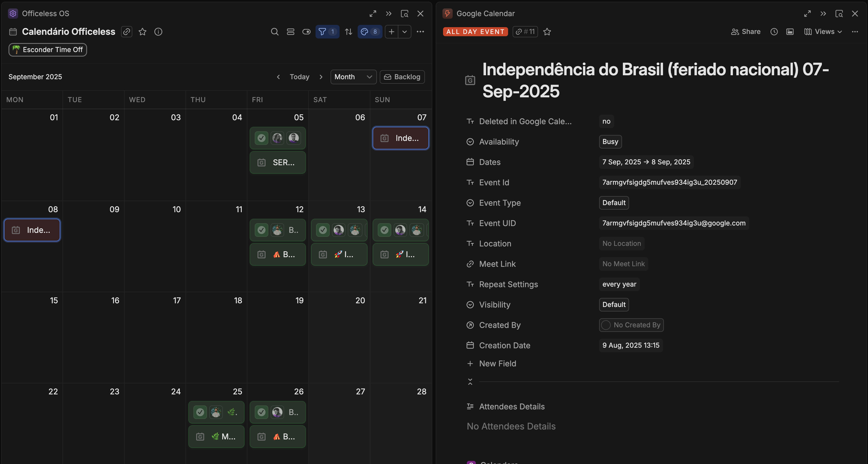Screen dimensions: 868x464
Task: Open the Month view dropdown
Action: [x=353, y=77]
